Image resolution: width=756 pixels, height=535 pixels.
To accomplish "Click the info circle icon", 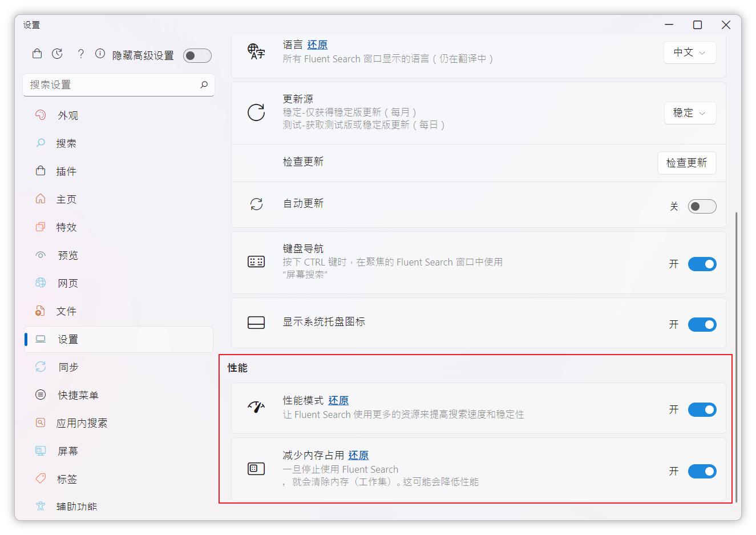I will tap(100, 54).
